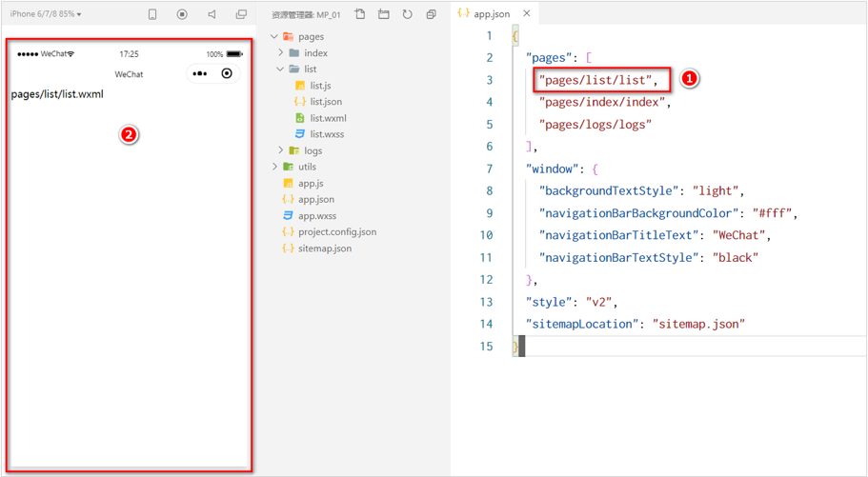Click the mini program capsule close circle
This screenshot has width=868, height=477.
(227, 73)
